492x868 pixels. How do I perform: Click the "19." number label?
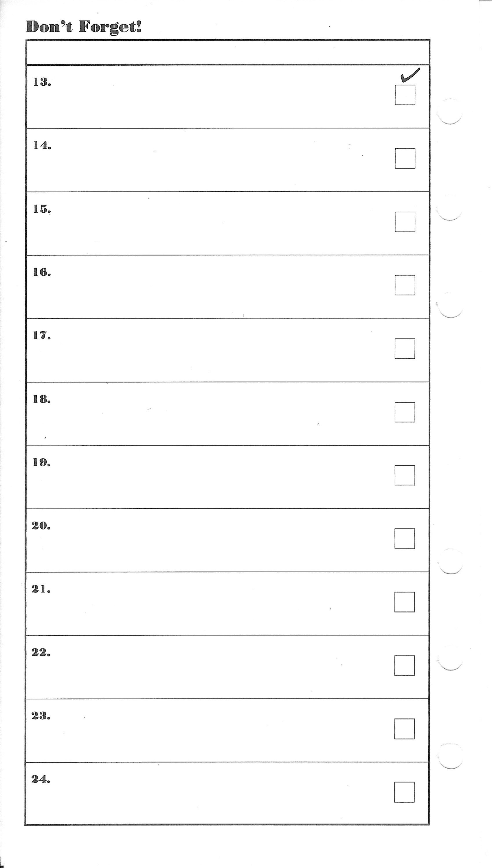coord(42,463)
